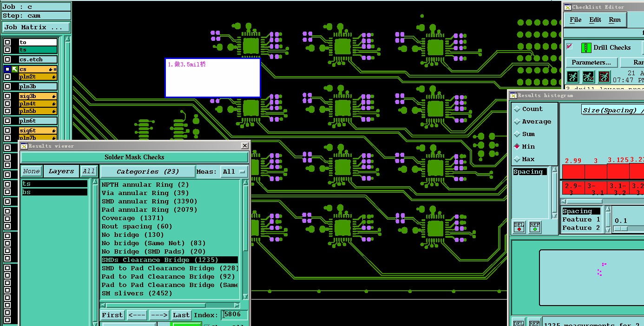The image size is (644, 326).
Task: Click the red histogram bar labeled 3.125
Action: click(x=618, y=171)
